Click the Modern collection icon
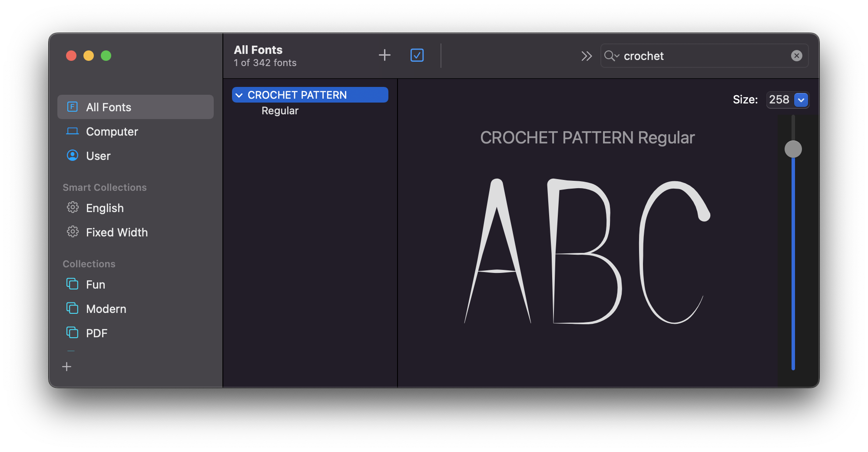Viewport: 868px width, 452px height. coord(73,308)
